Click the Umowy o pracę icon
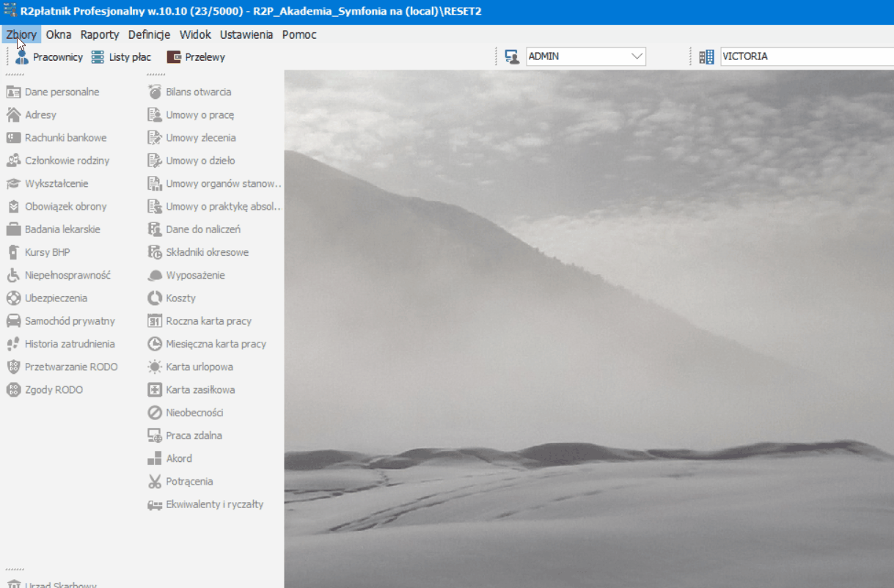This screenshot has height=588, width=894. (x=155, y=115)
